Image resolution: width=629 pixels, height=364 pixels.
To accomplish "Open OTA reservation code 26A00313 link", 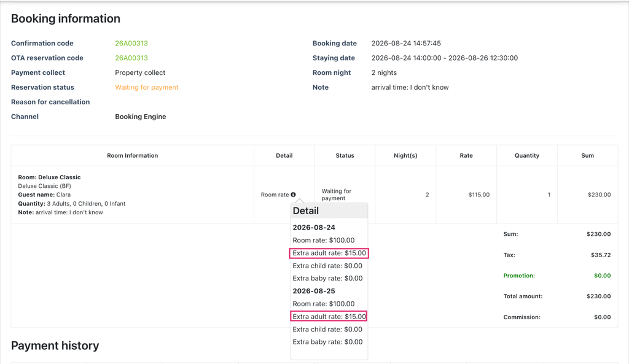I will pyautogui.click(x=131, y=58).
